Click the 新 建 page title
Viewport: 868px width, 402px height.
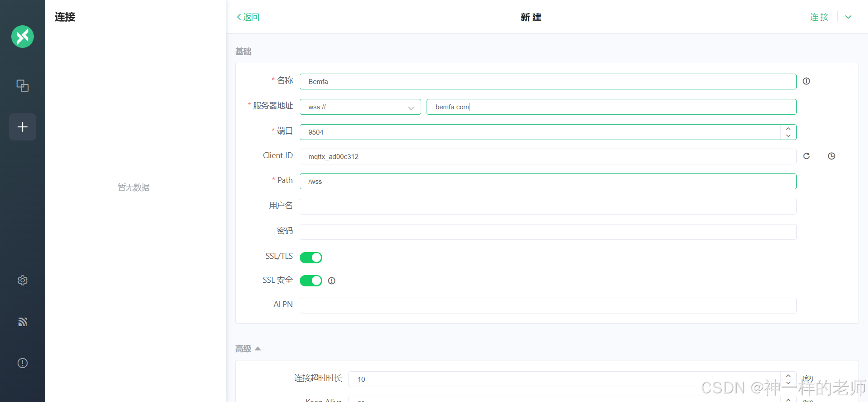tap(531, 17)
